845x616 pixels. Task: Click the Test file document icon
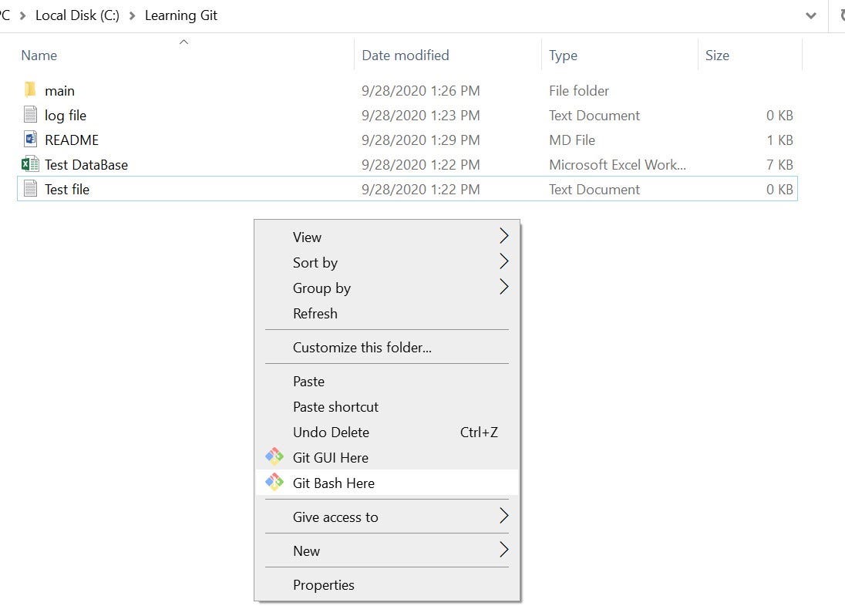[29, 189]
